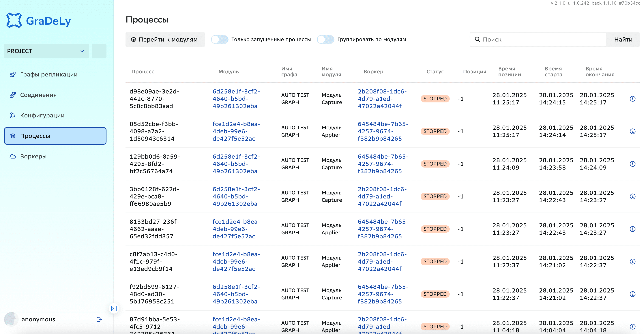Click the 'Найти' search button
644x334 pixels.
point(623,40)
